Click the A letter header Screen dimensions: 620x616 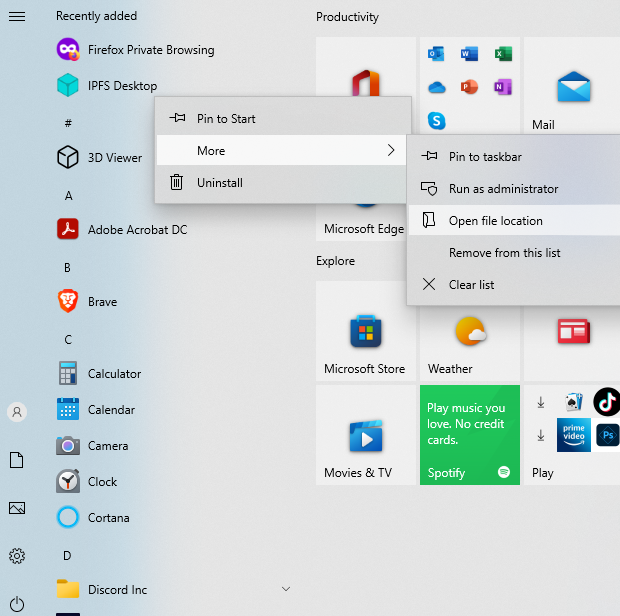[68, 195]
